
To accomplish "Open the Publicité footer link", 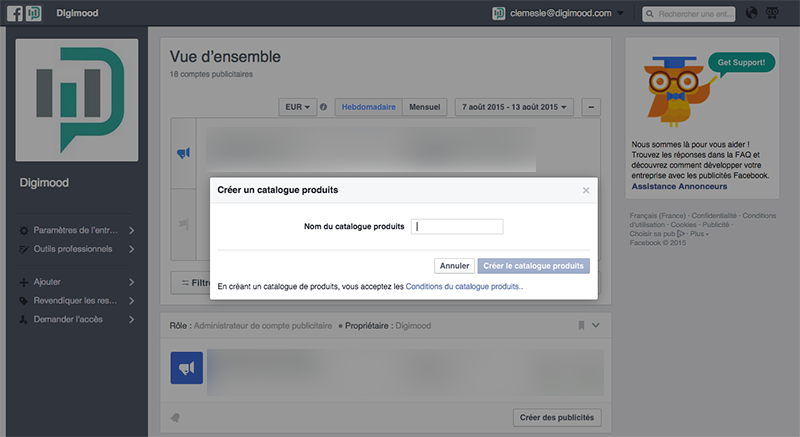I will [x=715, y=225].
